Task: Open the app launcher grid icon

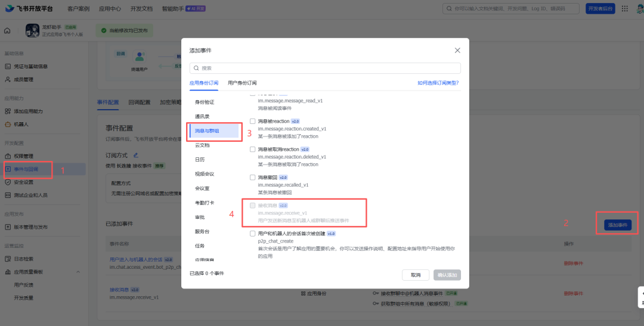Action: point(624,8)
